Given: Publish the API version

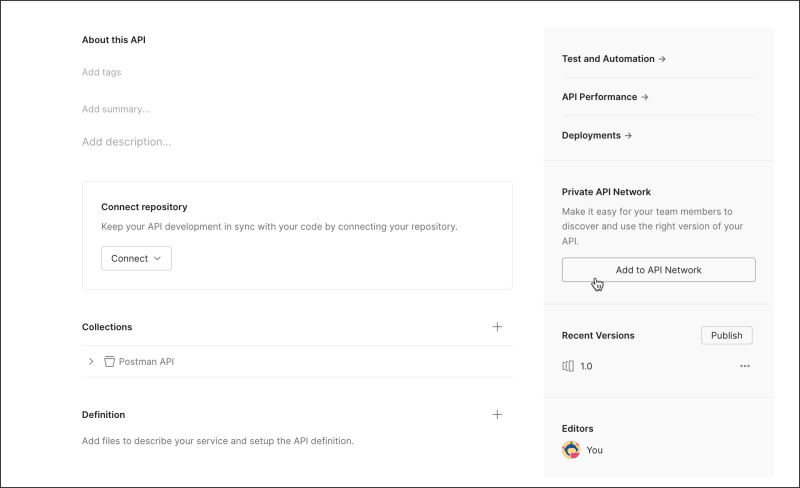Looking at the screenshot, I should 726,336.
